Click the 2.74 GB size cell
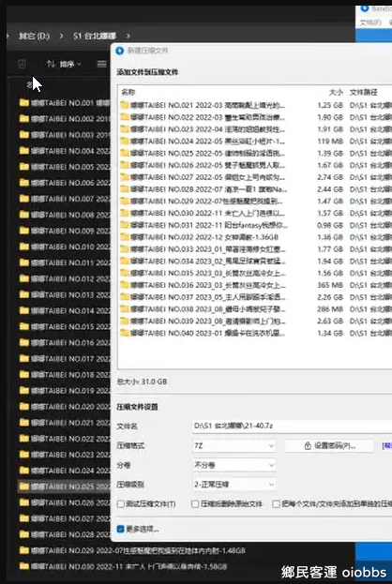Image resolution: width=392 pixels, height=584 pixels. pos(330,177)
